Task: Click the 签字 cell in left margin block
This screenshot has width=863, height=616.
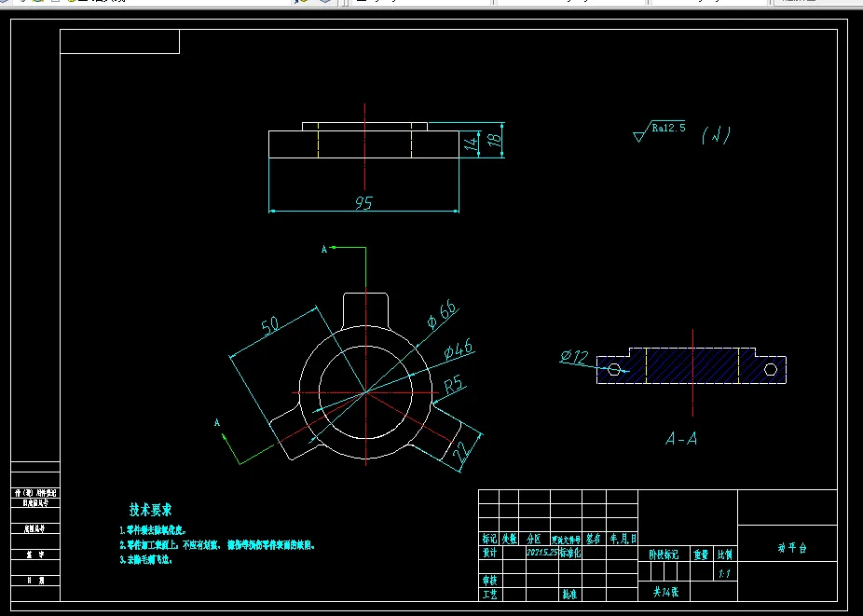Action: pos(35,554)
